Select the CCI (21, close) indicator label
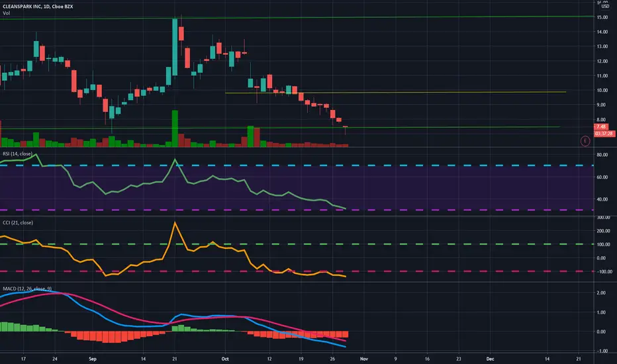This screenshot has height=364, width=617. point(18,223)
